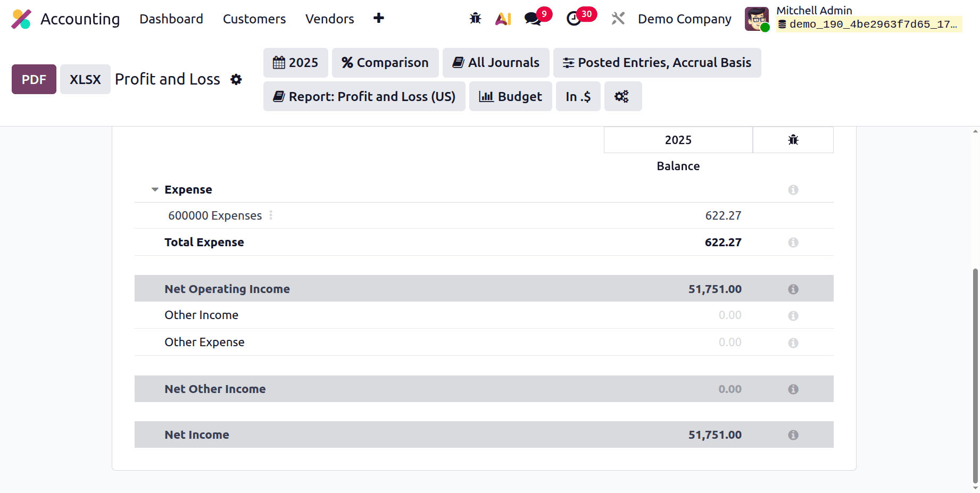The width and height of the screenshot is (980, 493).
Task: Open report settings gear beside Profit and Loss
Action: pyautogui.click(x=236, y=79)
